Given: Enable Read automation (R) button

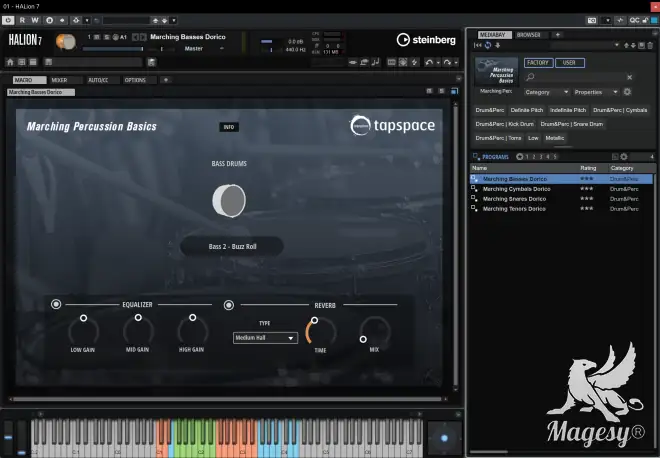Looking at the screenshot, I should pyautogui.click(x=22, y=20).
